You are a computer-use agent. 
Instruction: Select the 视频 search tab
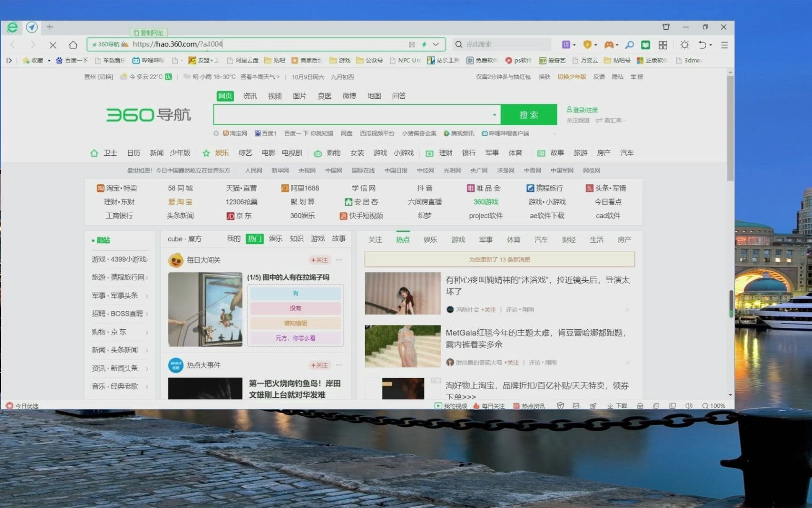275,96
